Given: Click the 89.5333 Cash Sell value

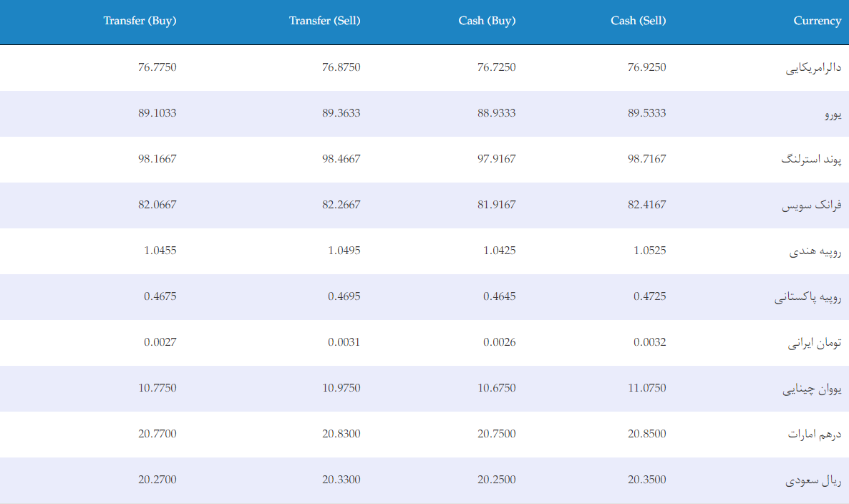Looking at the screenshot, I should tap(646, 113).
